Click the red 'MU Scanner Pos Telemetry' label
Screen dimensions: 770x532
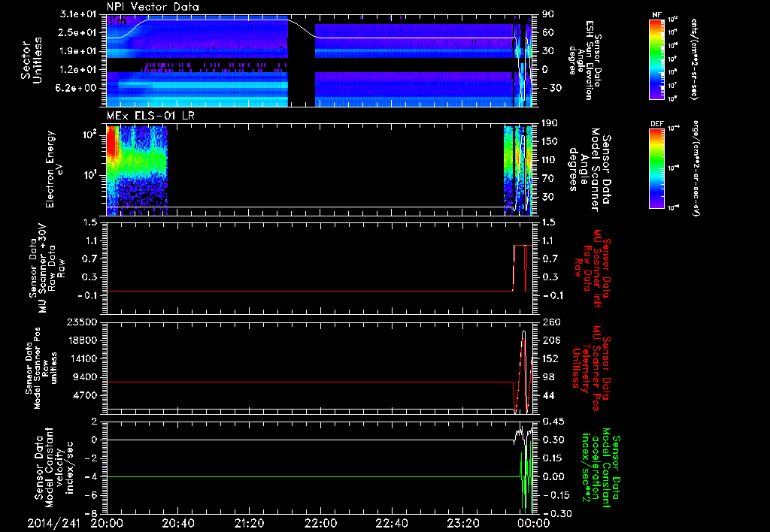click(x=592, y=368)
